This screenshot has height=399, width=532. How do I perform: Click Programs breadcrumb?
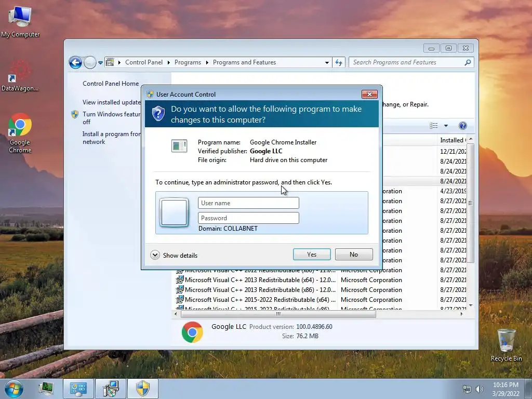coord(188,62)
